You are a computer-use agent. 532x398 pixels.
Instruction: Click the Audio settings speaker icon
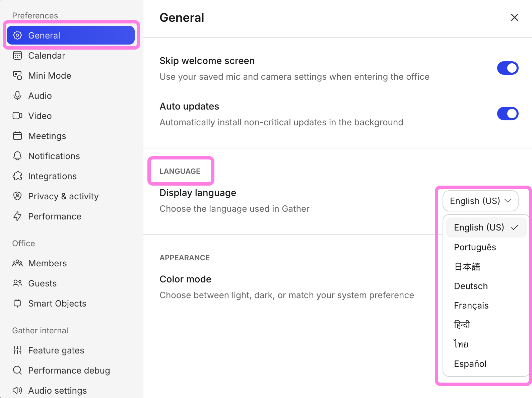[x=17, y=390]
